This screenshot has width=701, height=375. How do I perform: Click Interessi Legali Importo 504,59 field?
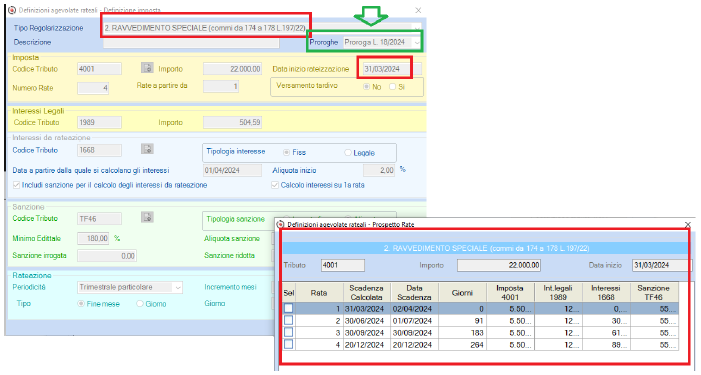(x=232, y=122)
